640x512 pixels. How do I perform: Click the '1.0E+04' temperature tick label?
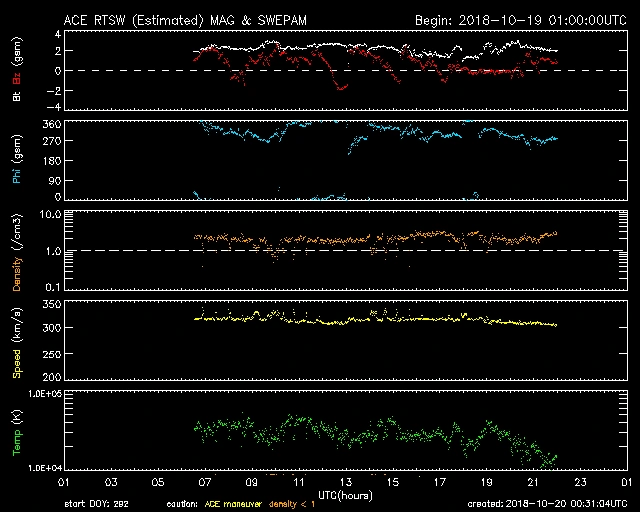45,468
